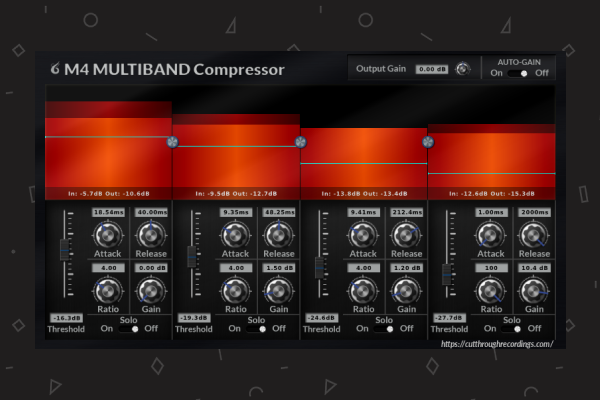Click the Ratio knob with value 100
Image resolution: width=600 pixels, height=400 pixels.
[x=490, y=292]
